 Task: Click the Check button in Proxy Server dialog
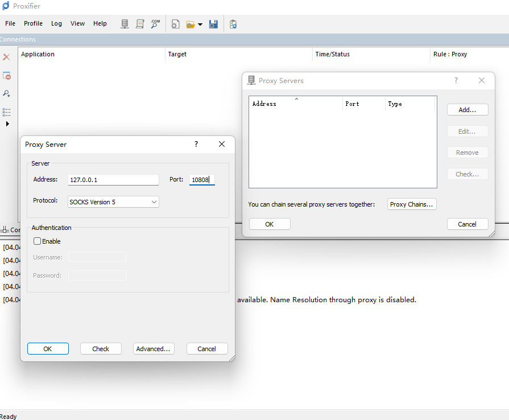(x=101, y=348)
